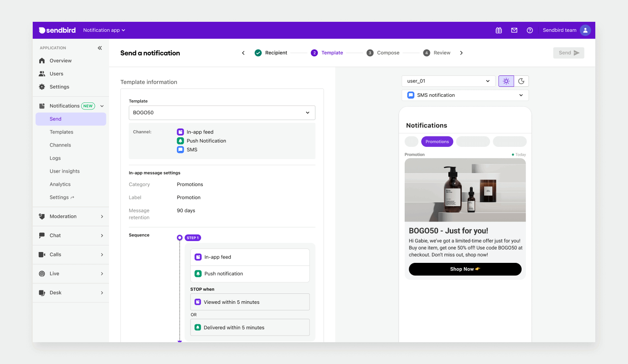
Task: Click the Sendbird team user avatar
Action: tap(585, 30)
